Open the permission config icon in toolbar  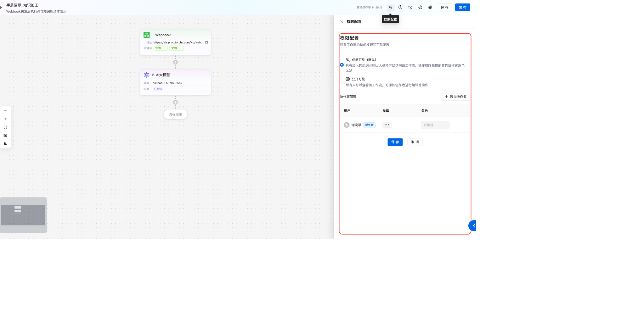tap(390, 7)
